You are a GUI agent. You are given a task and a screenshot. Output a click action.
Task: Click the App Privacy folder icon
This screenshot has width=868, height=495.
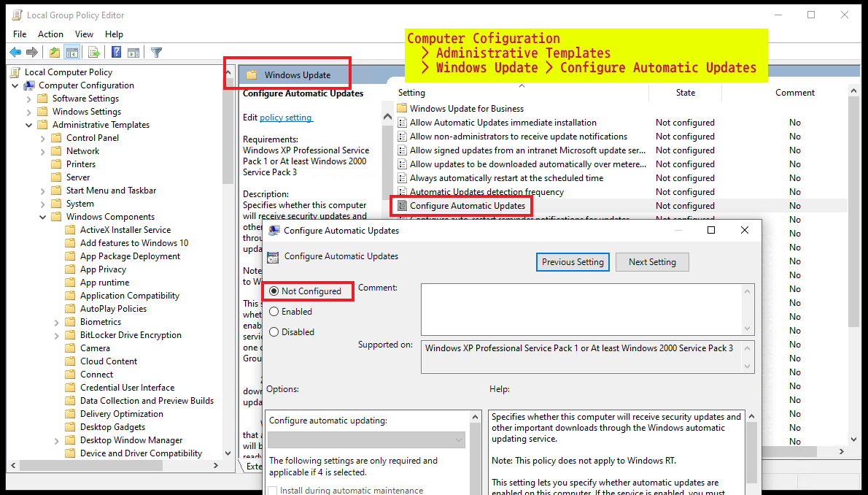[70, 269]
